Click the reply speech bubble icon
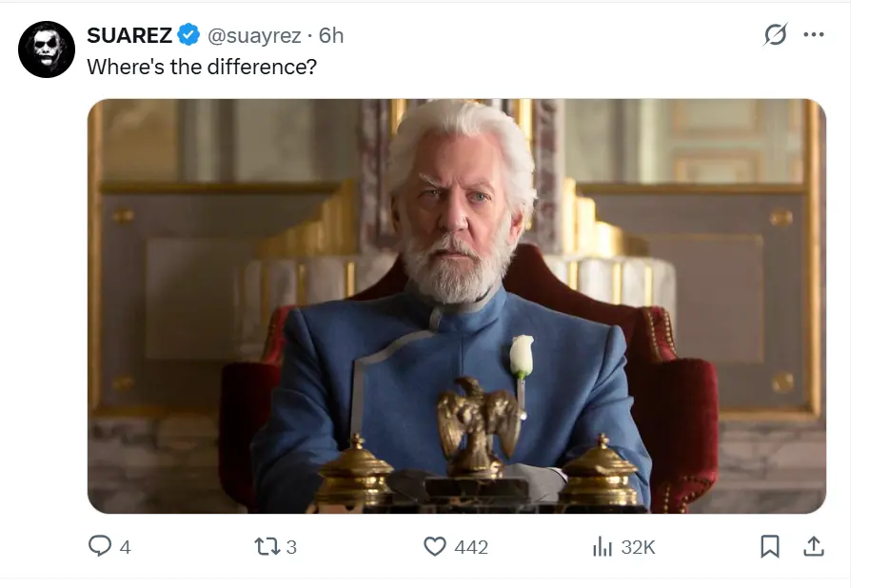 click(100, 546)
